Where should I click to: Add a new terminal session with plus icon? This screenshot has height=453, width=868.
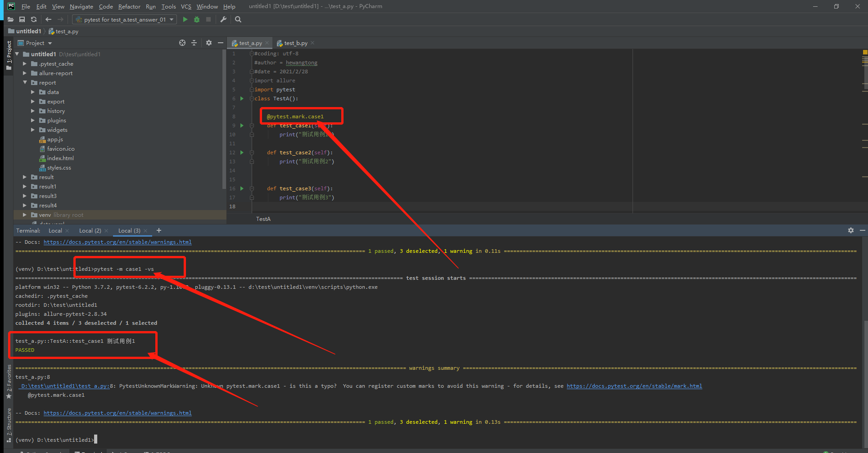[159, 230]
